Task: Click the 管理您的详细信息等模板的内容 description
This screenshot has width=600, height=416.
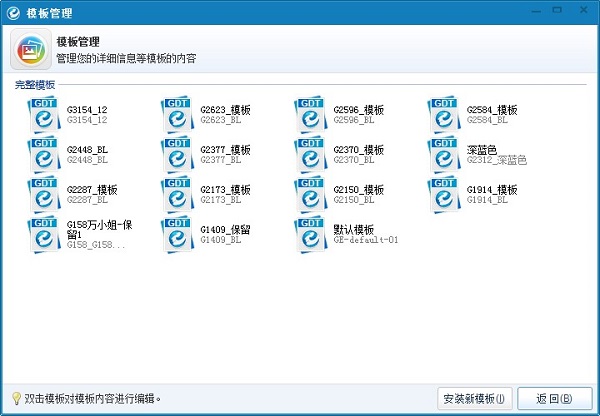Action: [126, 59]
